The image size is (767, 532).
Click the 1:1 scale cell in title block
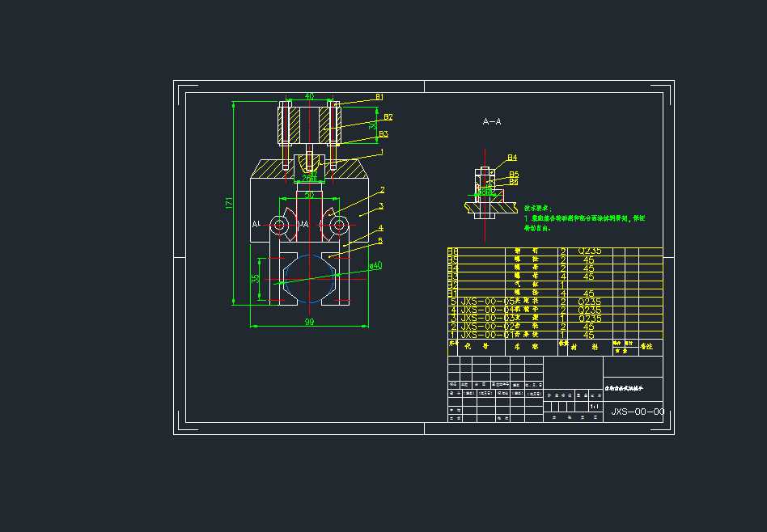[595, 407]
